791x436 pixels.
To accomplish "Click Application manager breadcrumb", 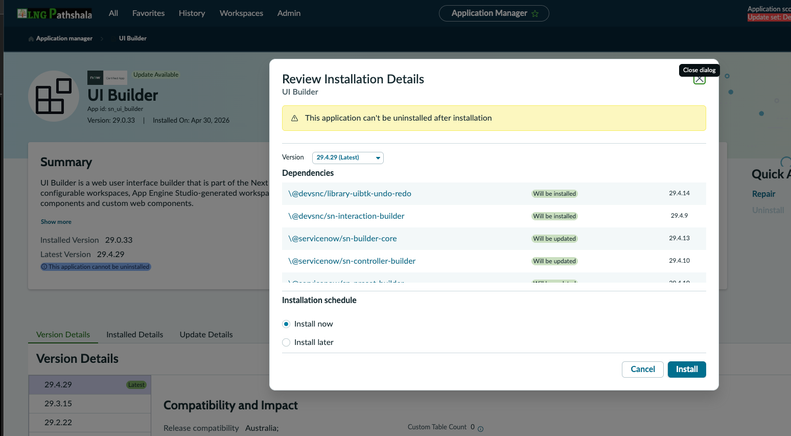I will coord(64,38).
